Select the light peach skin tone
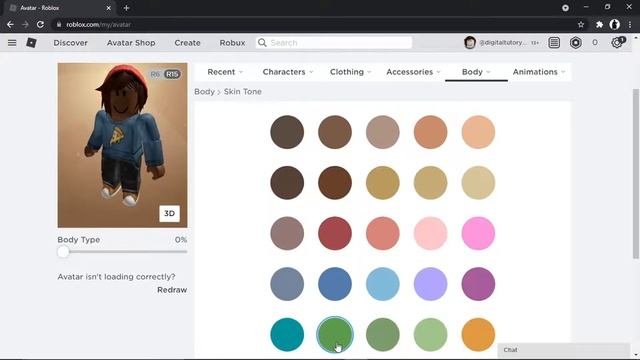Viewport: 640px width, 360px height. click(x=478, y=132)
